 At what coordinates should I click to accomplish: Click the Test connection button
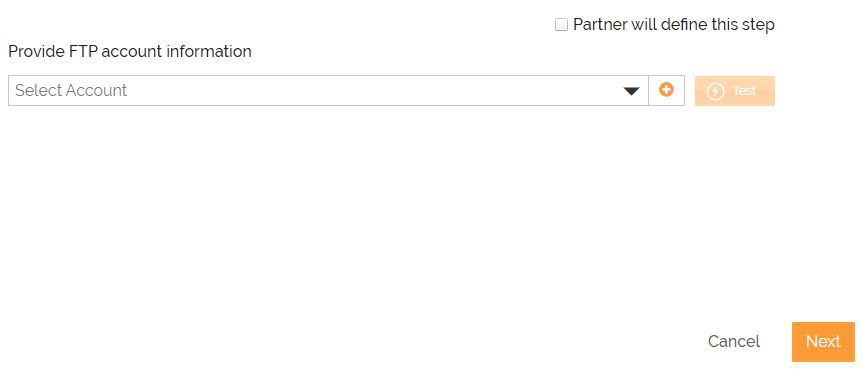coord(734,91)
